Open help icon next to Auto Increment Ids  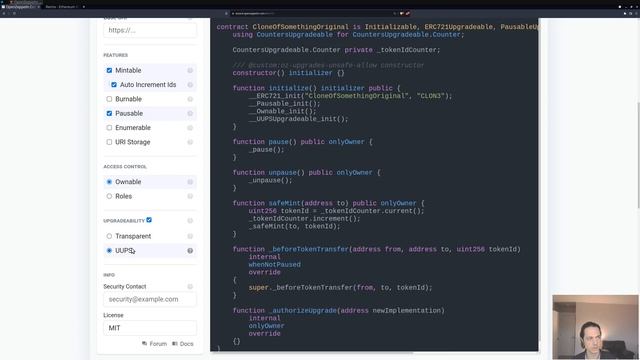pos(190,84)
